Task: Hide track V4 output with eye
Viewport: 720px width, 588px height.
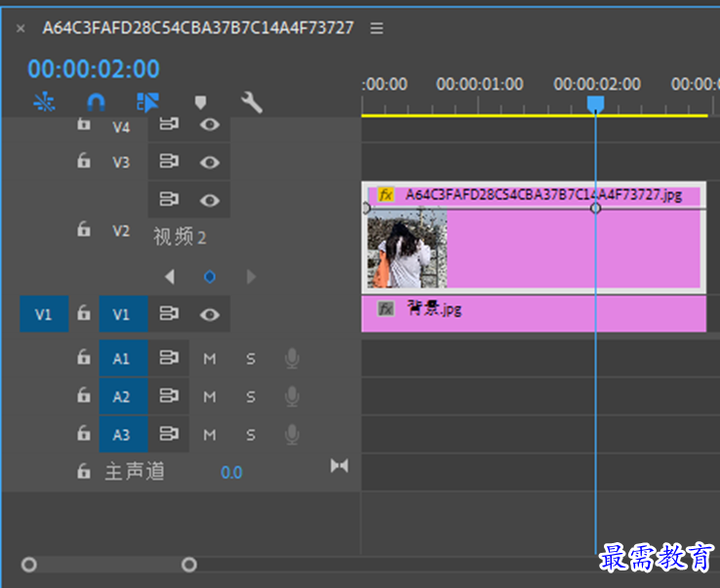Action: coord(210,125)
